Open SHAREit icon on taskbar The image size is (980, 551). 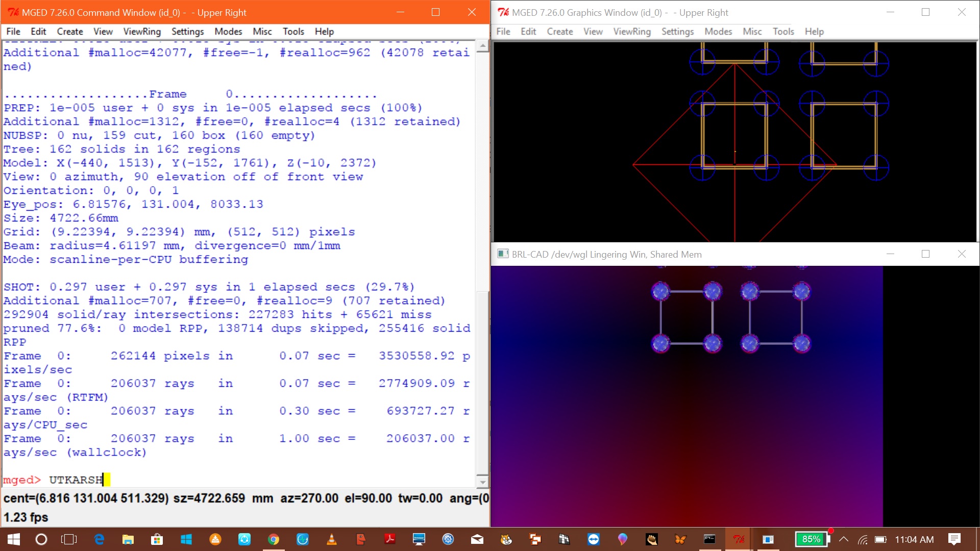[244, 539]
